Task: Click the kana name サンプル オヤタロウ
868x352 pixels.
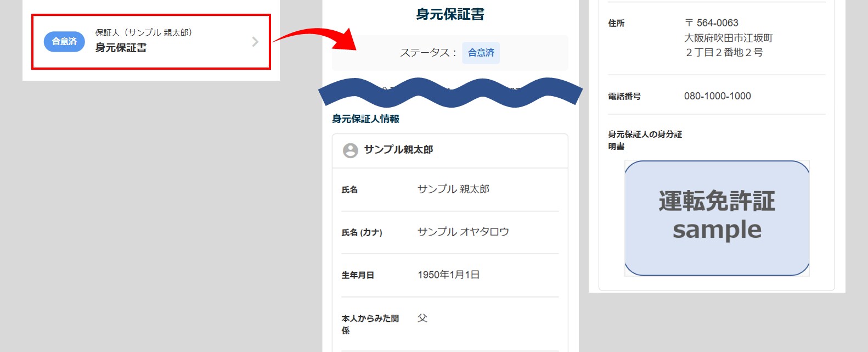Action: point(463,232)
